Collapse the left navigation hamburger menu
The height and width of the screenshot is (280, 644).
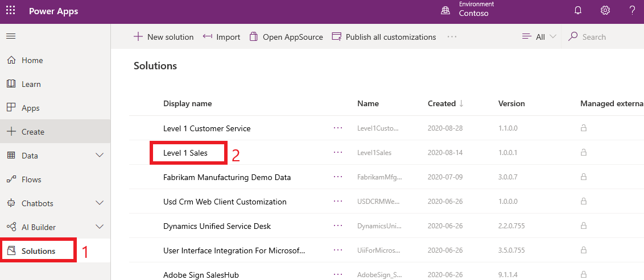click(x=11, y=36)
